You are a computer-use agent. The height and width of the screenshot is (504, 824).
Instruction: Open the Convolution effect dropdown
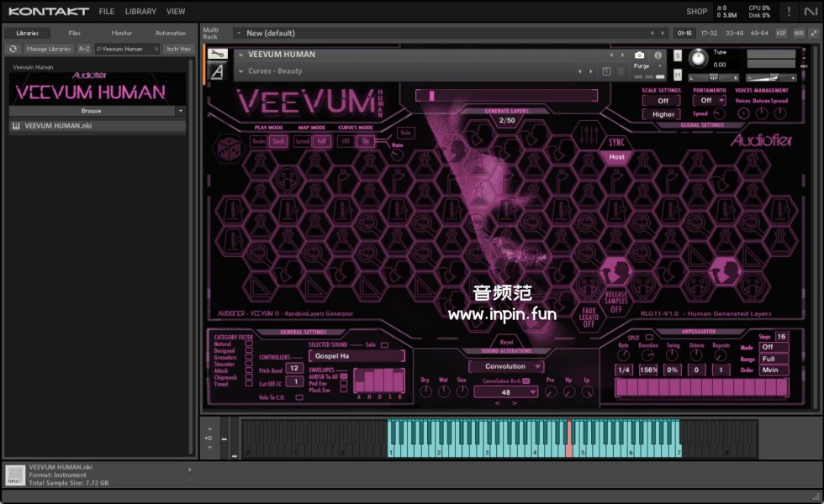[x=506, y=366]
